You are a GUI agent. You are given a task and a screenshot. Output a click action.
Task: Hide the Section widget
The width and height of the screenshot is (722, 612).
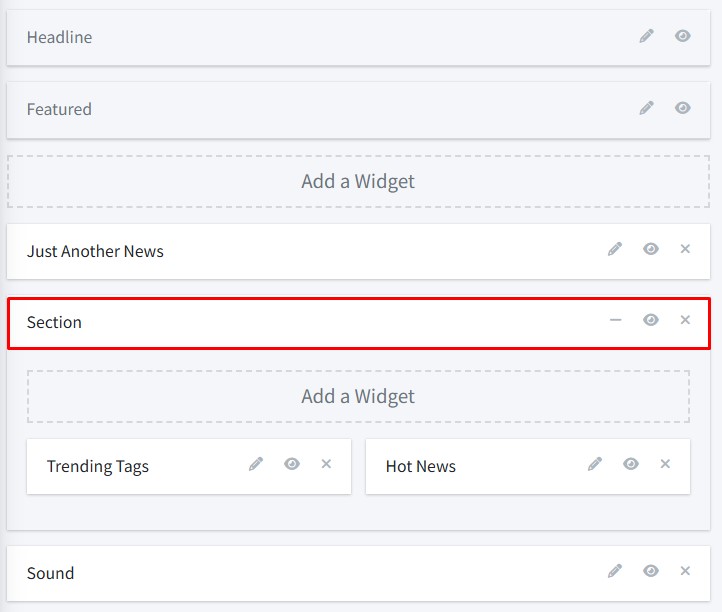tap(651, 320)
